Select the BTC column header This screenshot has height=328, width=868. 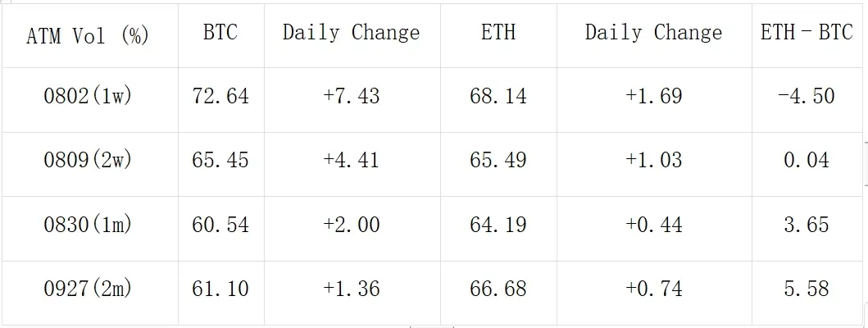pos(220,33)
